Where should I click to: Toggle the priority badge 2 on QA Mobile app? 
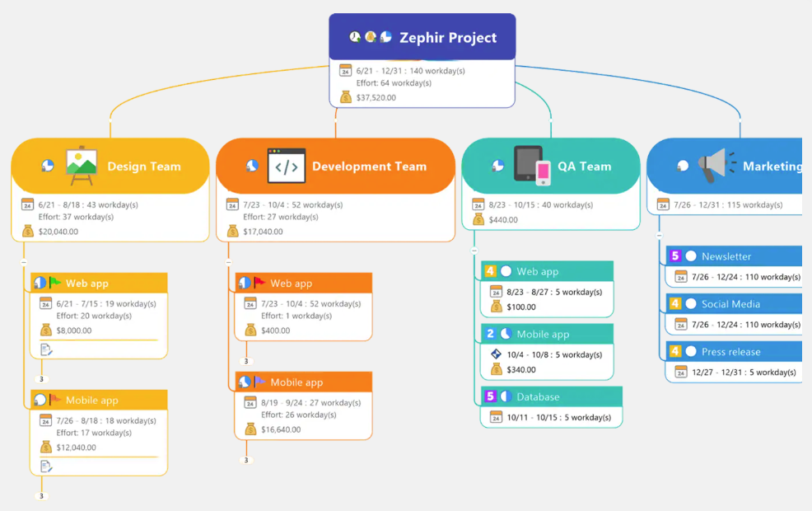click(x=491, y=333)
